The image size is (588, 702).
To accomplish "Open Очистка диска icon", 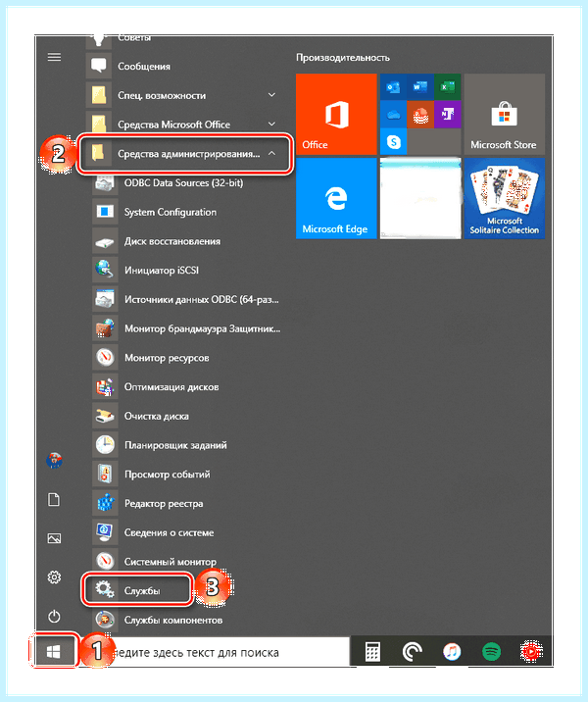I will coord(105,416).
